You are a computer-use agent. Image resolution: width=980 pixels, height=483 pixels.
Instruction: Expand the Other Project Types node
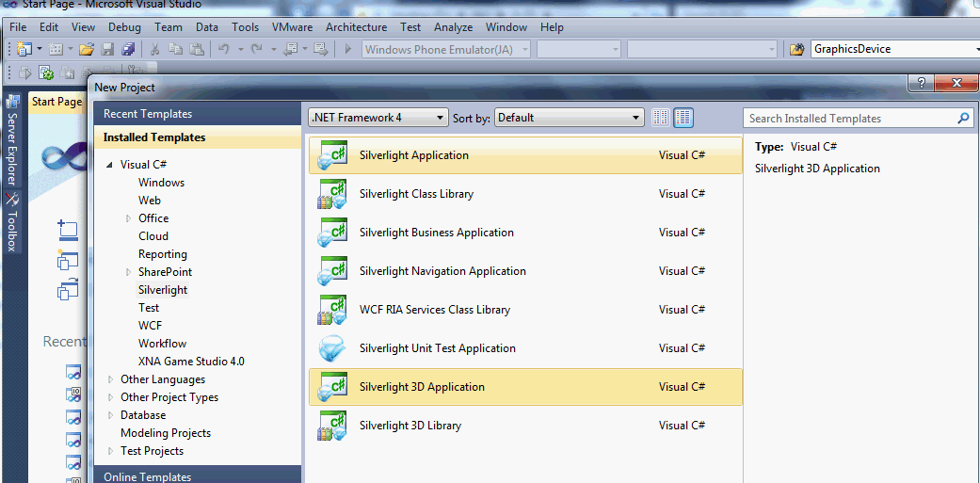(111, 397)
